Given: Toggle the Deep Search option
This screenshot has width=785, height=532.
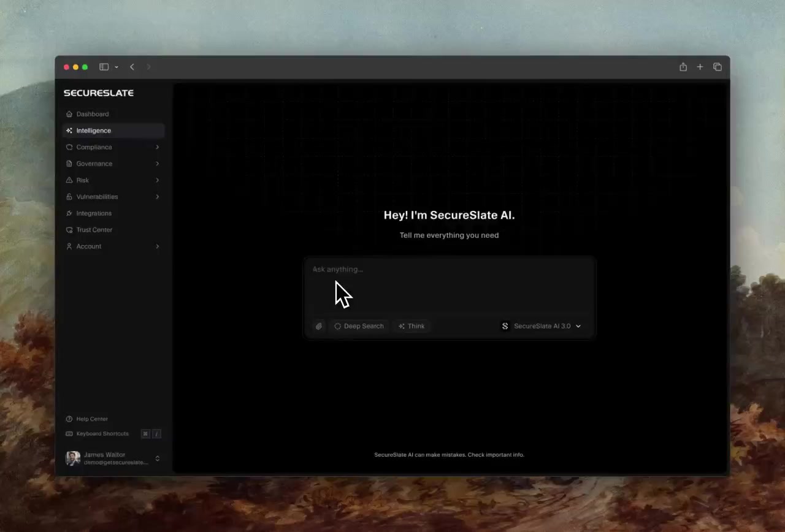Looking at the screenshot, I should (x=359, y=326).
